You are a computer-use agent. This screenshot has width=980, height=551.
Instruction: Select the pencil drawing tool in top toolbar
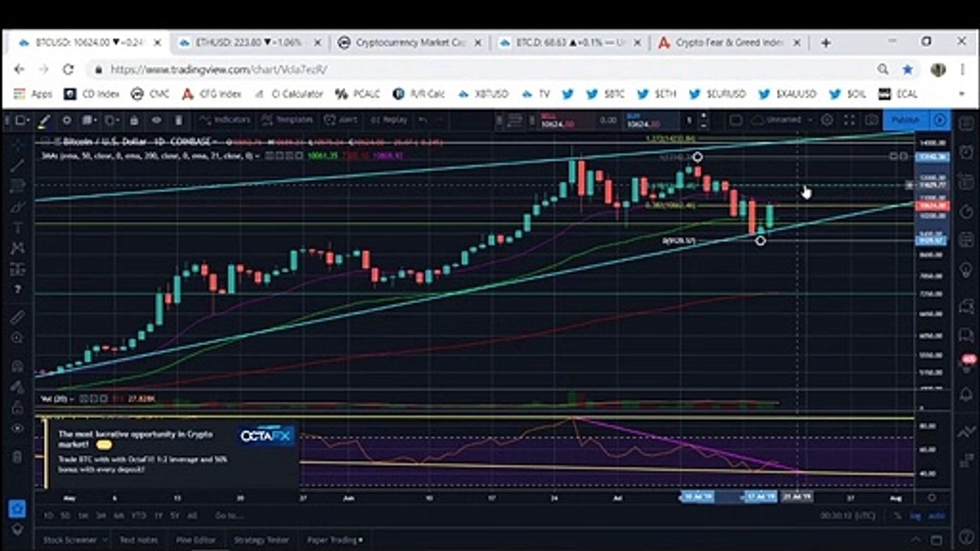pyautogui.click(x=44, y=120)
